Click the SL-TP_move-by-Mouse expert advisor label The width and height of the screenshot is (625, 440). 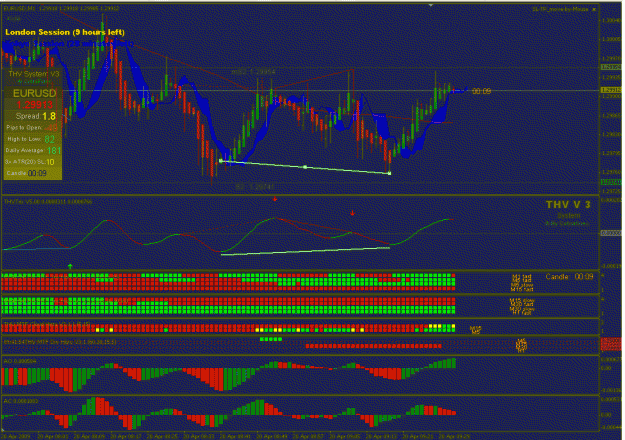point(560,9)
